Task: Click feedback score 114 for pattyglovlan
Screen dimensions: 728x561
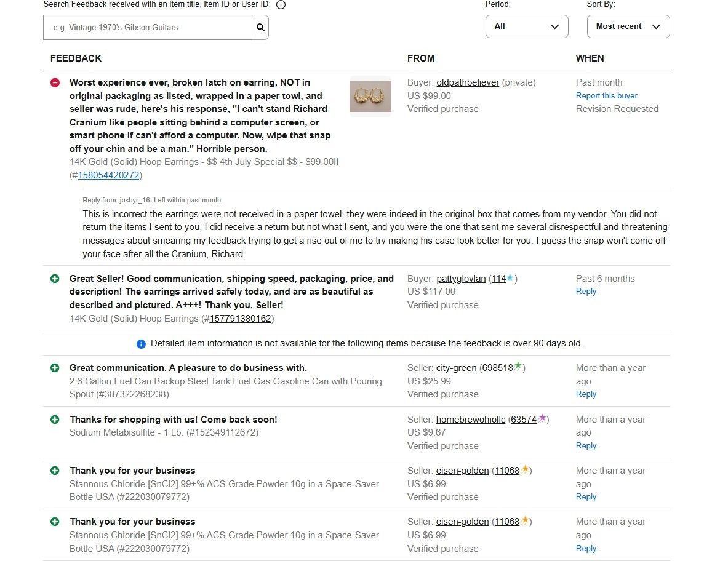Action: [498, 279]
